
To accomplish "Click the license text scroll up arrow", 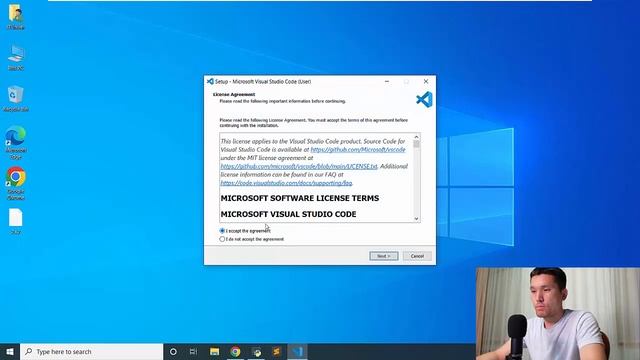I will coord(416,137).
